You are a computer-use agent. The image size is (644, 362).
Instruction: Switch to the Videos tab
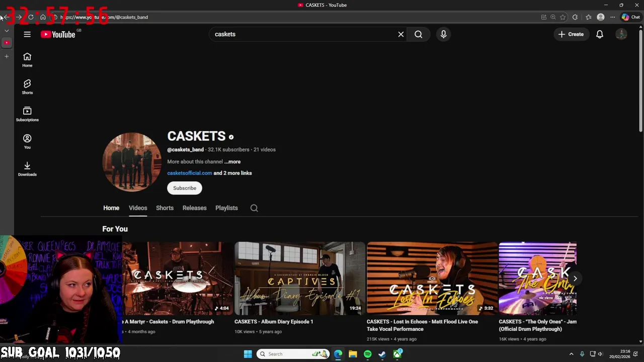coord(138,208)
